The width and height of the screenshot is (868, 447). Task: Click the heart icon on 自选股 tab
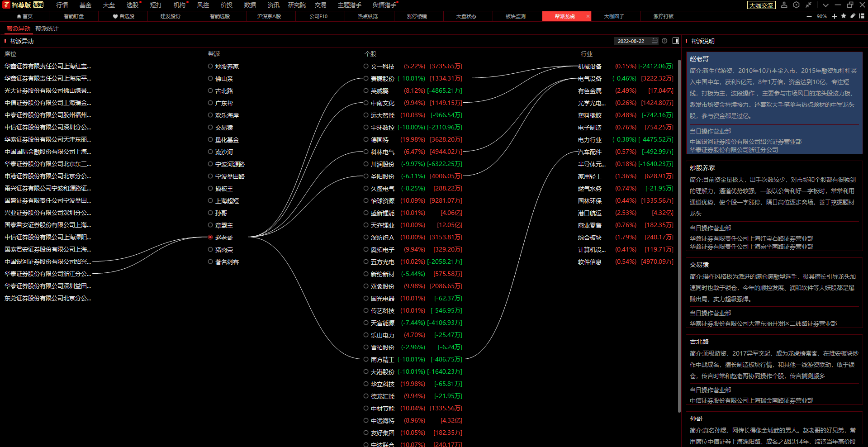coord(115,16)
